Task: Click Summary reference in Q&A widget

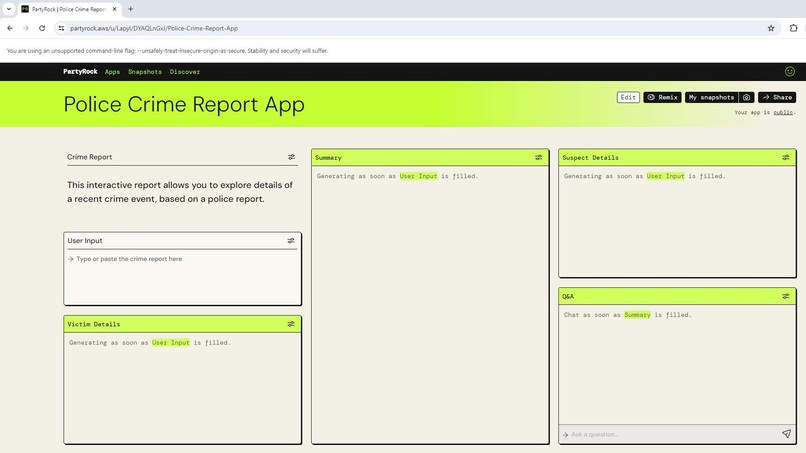Action: pyautogui.click(x=637, y=315)
